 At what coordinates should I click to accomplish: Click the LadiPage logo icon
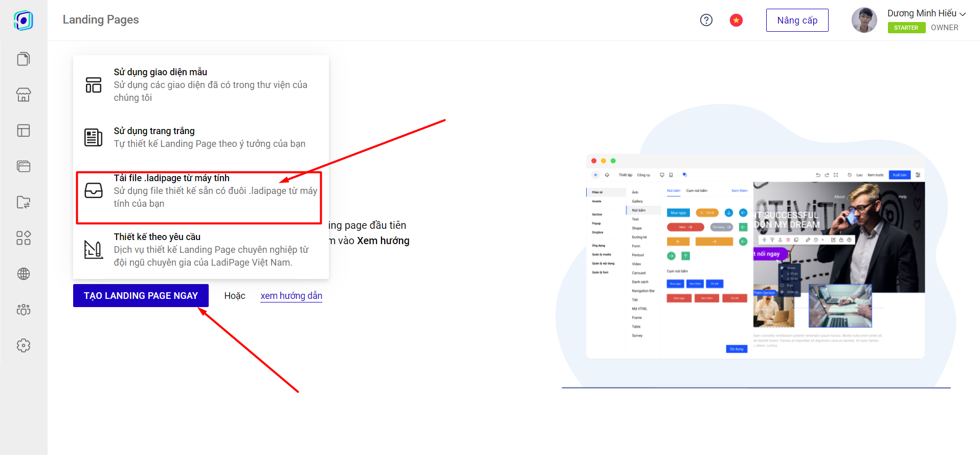tap(24, 20)
